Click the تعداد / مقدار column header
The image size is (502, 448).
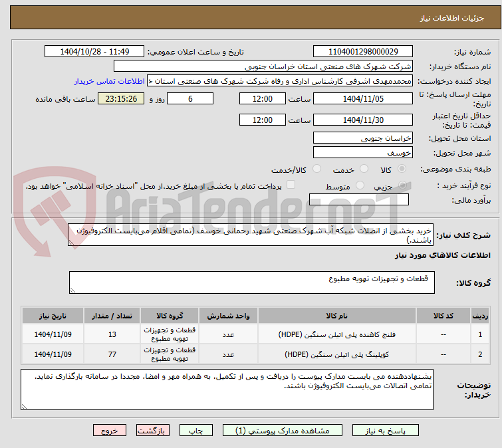[x=112, y=316]
